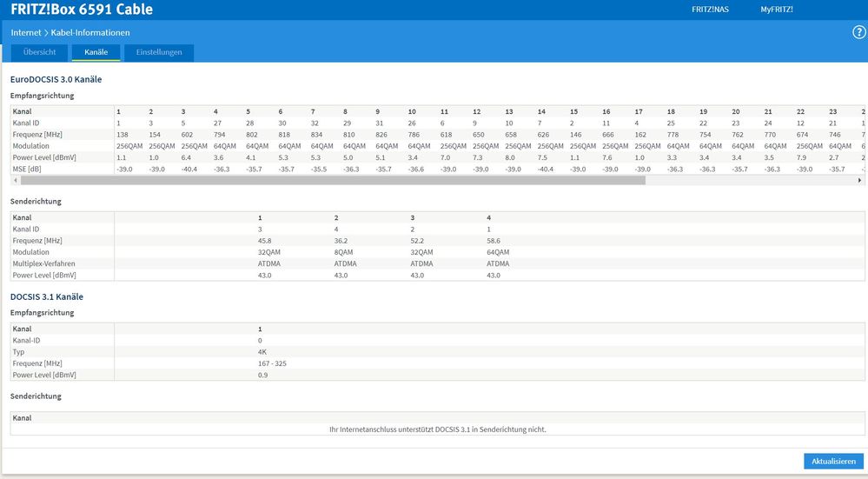The image size is (868, 479).
Task: Open the help question mark icon
Action: [858, 33]
